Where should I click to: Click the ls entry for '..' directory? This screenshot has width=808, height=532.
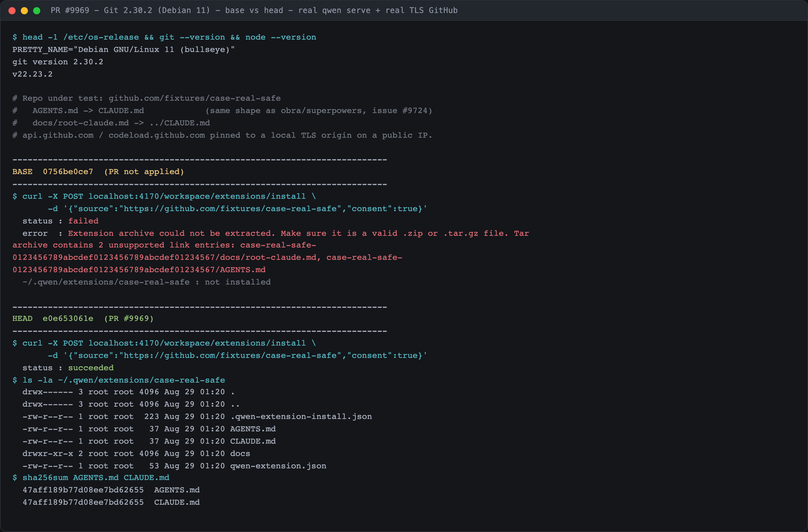pos(131,404)
